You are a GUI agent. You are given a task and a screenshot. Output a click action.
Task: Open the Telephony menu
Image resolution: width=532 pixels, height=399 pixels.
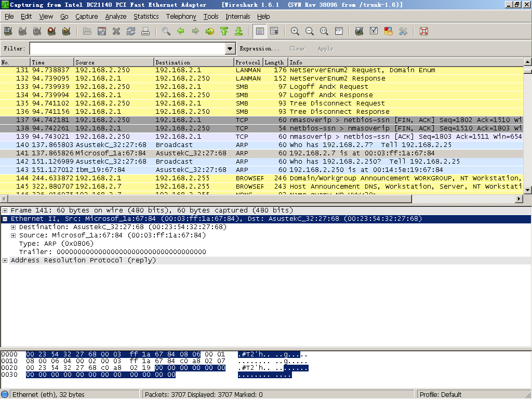pyautogui.click(x=181, y=17)
